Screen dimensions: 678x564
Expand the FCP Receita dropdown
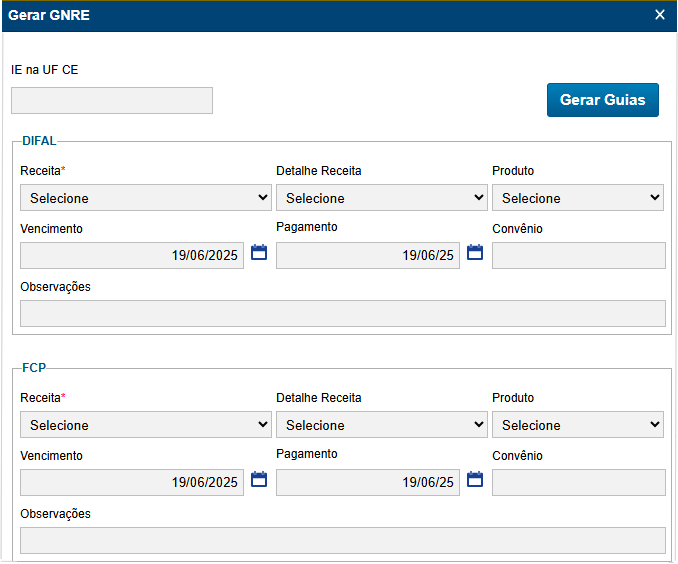click(145, 425)
